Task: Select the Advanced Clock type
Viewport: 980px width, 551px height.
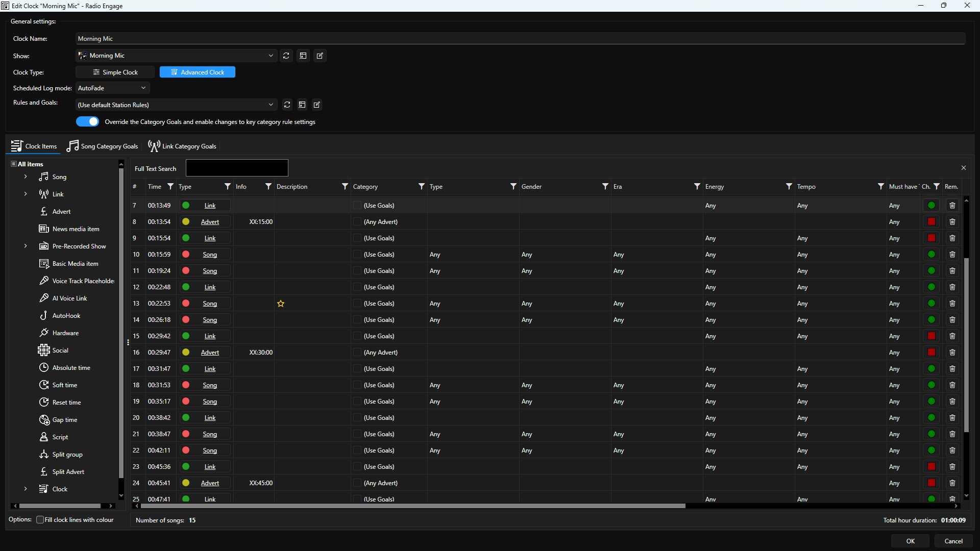Action: point(198,72)
